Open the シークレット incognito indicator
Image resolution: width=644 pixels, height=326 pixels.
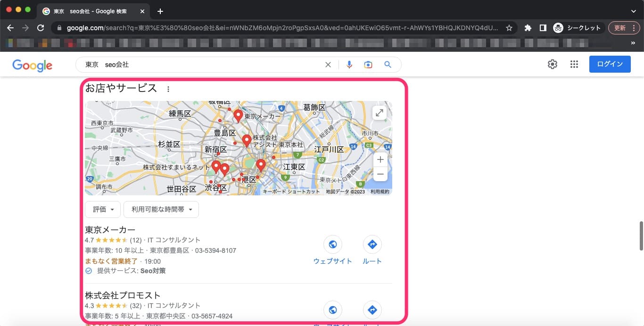coord(578,28)
